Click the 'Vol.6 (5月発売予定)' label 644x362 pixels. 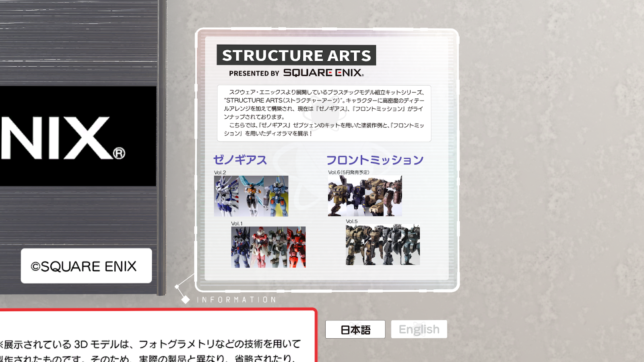click(349, 172)
